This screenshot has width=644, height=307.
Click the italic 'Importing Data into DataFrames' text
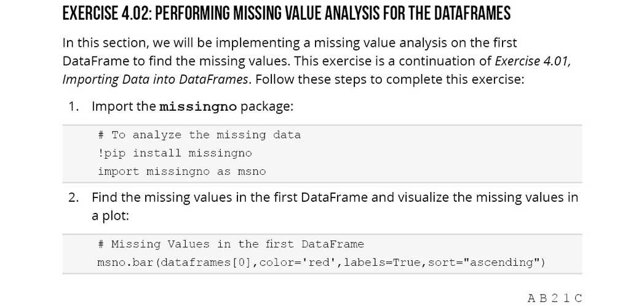click(156, 80)
